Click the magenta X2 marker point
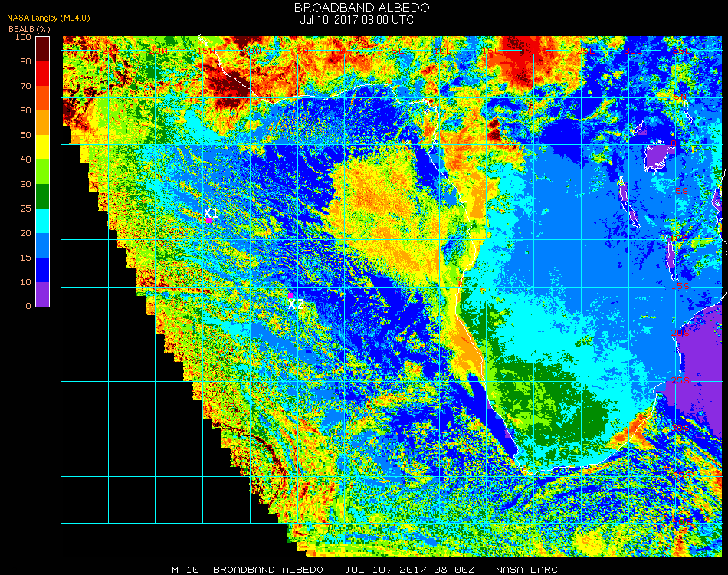The image size is (728, 575). pyautogui.click(x=290, y=295)
